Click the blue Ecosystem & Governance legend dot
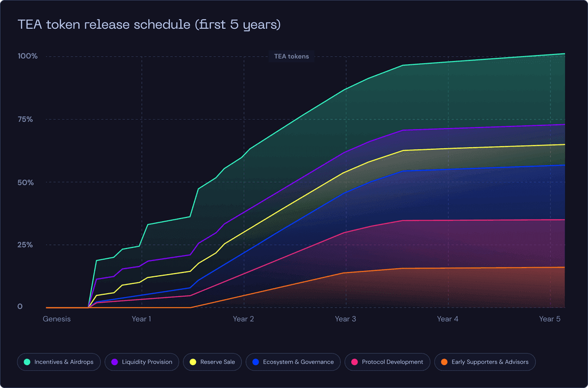Viewport: 588px width, 388px height. pyautogui.click(x=255, y=362)
